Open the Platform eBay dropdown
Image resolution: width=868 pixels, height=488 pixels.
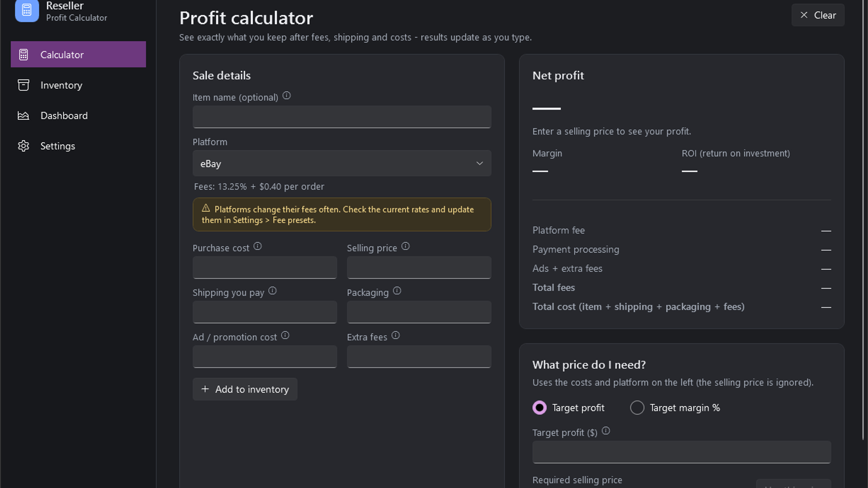click(342, 163)
